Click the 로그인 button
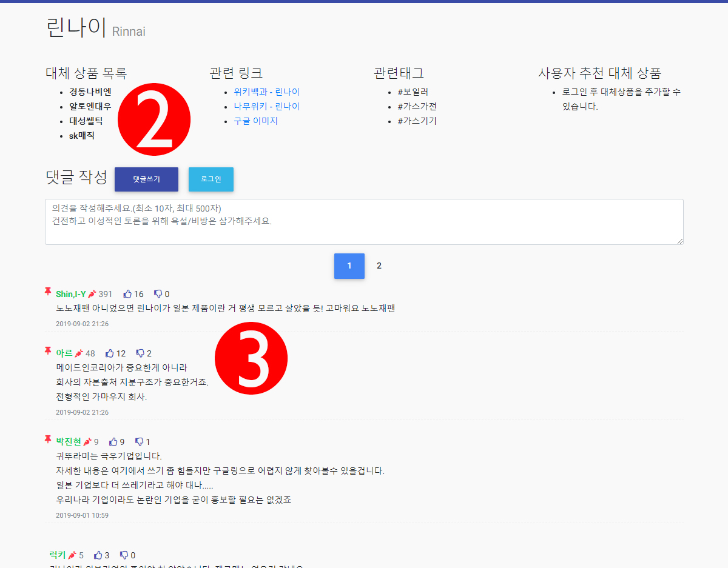 211,179
